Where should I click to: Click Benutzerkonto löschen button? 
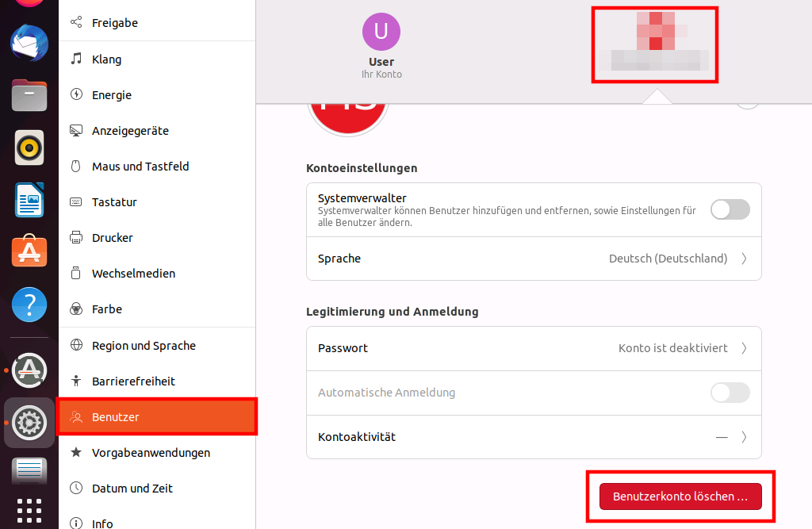tap(680, 496)
